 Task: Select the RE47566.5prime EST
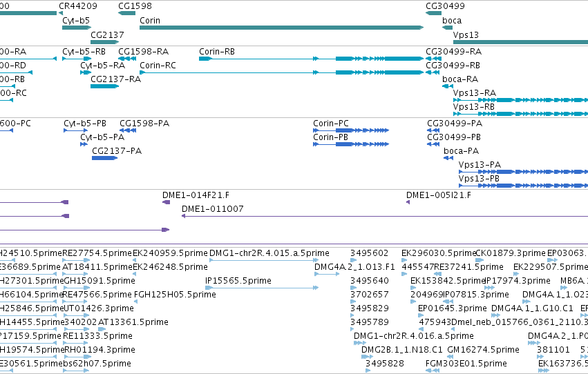coord(76,302)
